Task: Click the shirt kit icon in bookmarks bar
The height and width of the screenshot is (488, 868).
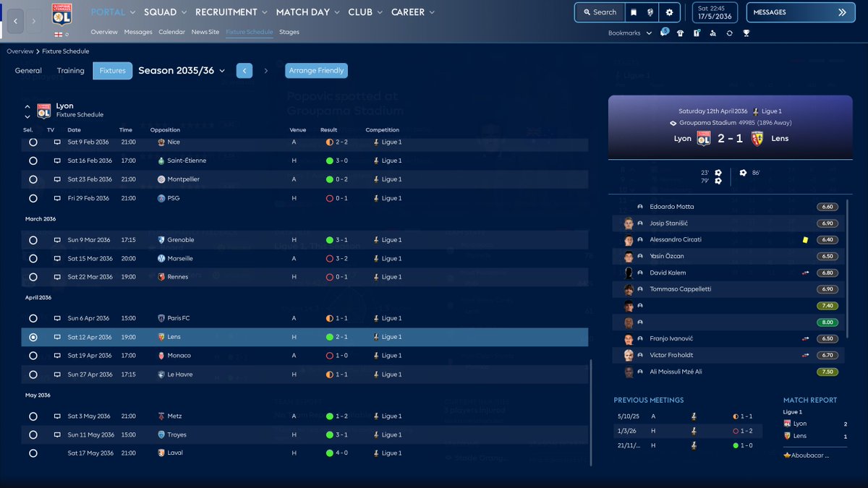Action: coord(680,33)
